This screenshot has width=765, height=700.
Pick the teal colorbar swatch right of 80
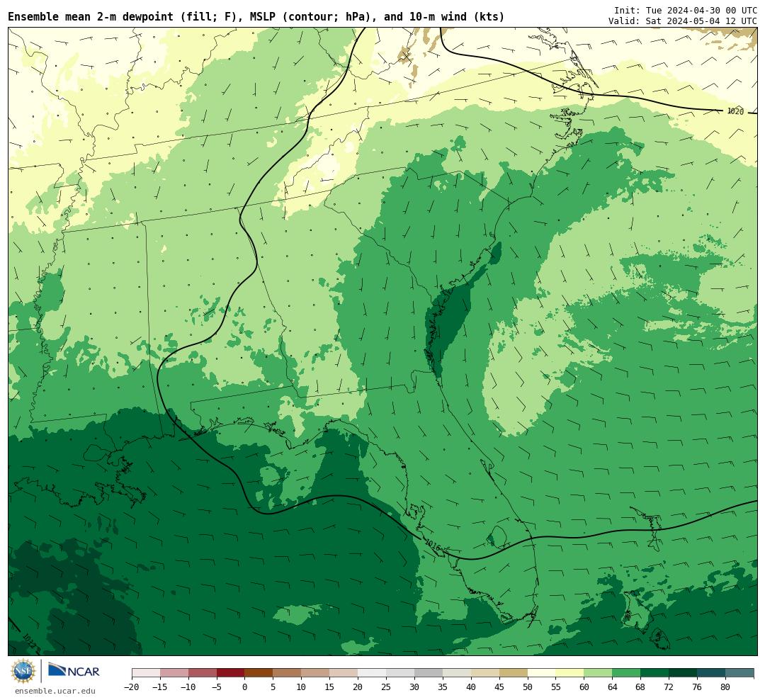(739, 673)
